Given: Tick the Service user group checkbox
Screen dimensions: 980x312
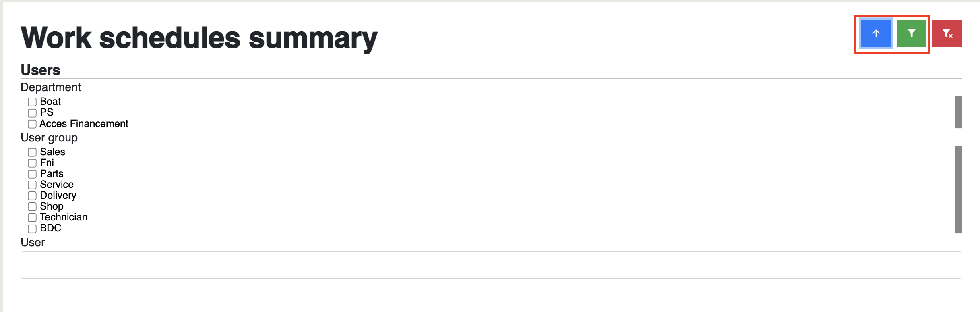Looking at the screenshot, I should coord(32,185).
